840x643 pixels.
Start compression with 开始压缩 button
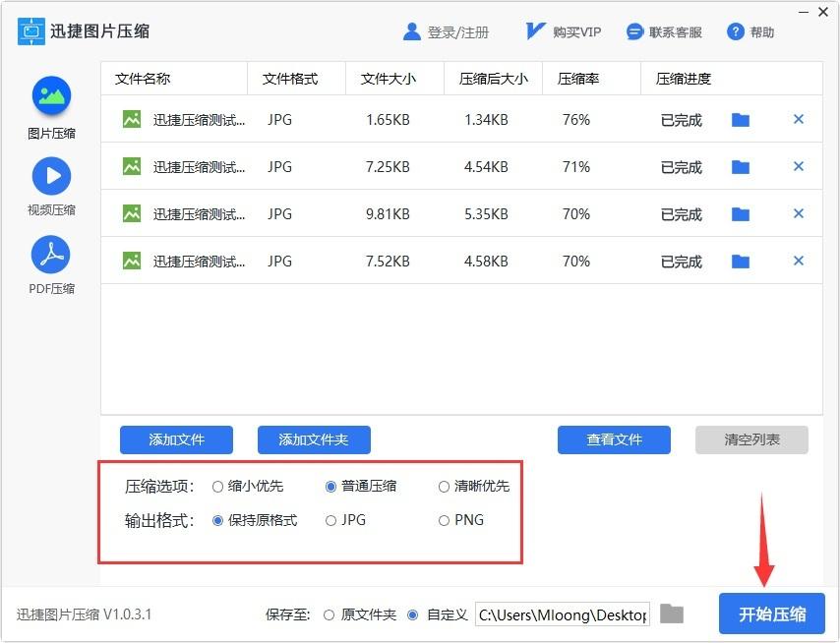[772, 614]
